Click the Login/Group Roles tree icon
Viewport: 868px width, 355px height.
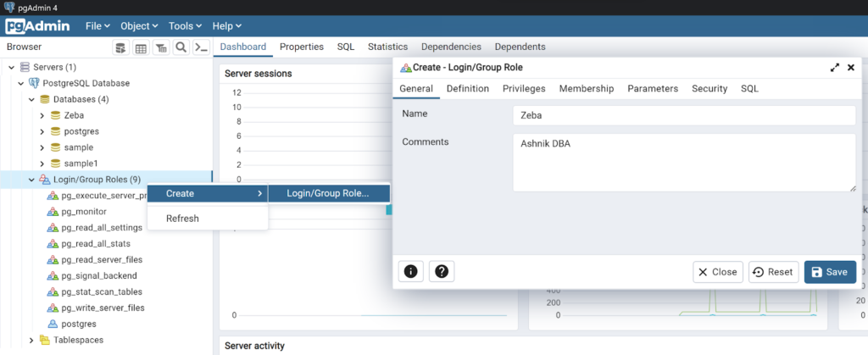44,180
